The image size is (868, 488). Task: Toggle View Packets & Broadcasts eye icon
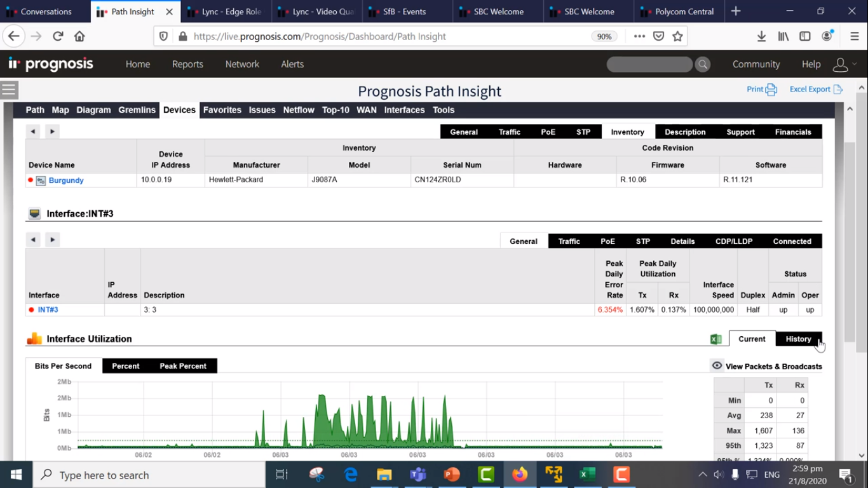pyautogui.click(x=717, y=366)
